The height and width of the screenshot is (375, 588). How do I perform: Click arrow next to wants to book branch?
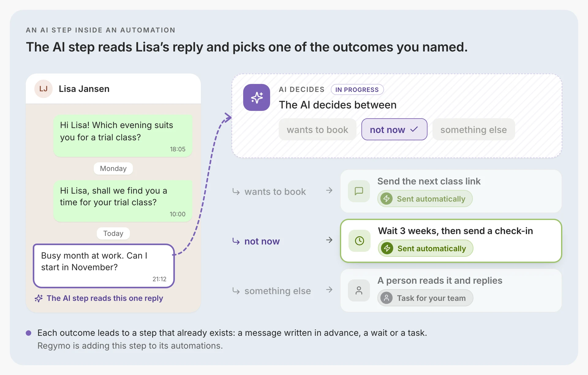coord(329,190)
